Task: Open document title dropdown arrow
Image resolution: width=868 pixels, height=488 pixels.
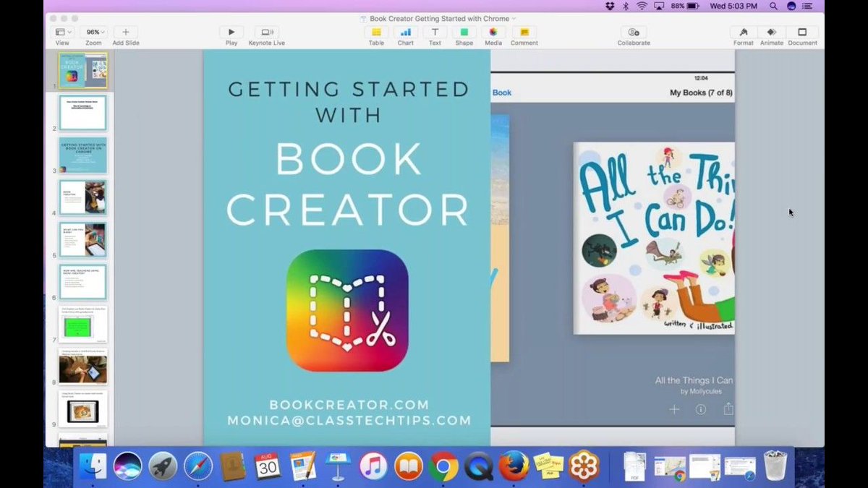Action: click(x=514, y=18)
